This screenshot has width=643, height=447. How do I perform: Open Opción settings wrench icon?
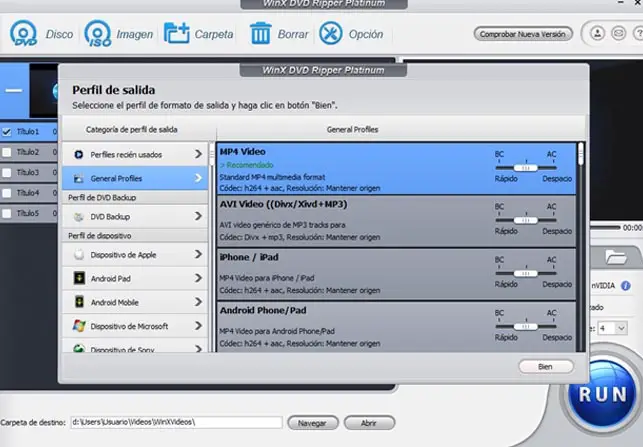(331, 33)
